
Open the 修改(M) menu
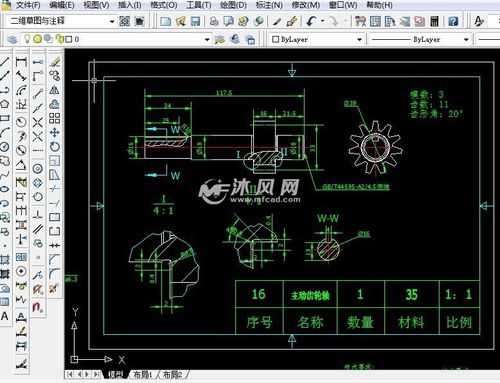click(x=306, y=5)
